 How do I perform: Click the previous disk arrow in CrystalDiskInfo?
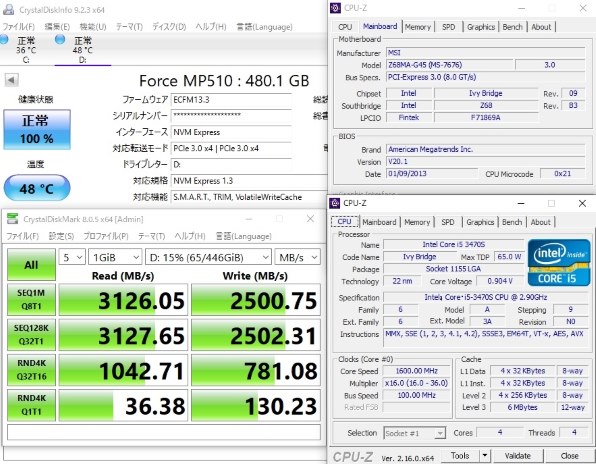tap(11, 80)
